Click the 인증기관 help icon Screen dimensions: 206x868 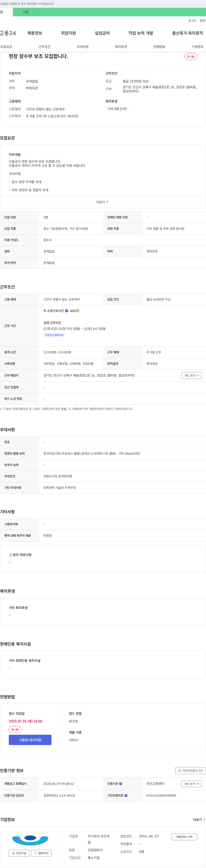coord(121,784)
